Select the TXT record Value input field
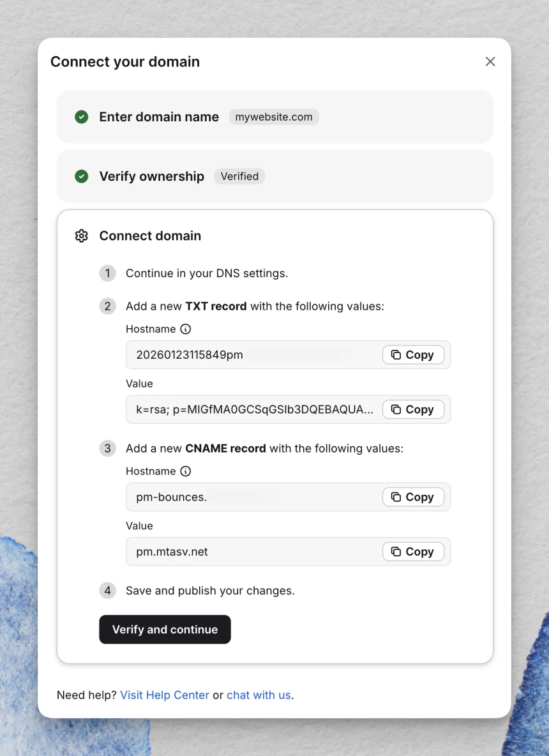Screen dimensions: 549x756 click(249, 409)
